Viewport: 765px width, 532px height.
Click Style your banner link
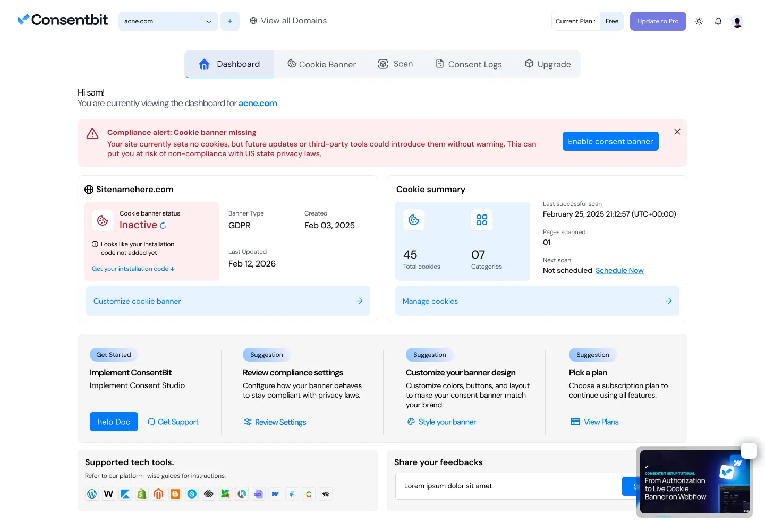coord(441,422)
